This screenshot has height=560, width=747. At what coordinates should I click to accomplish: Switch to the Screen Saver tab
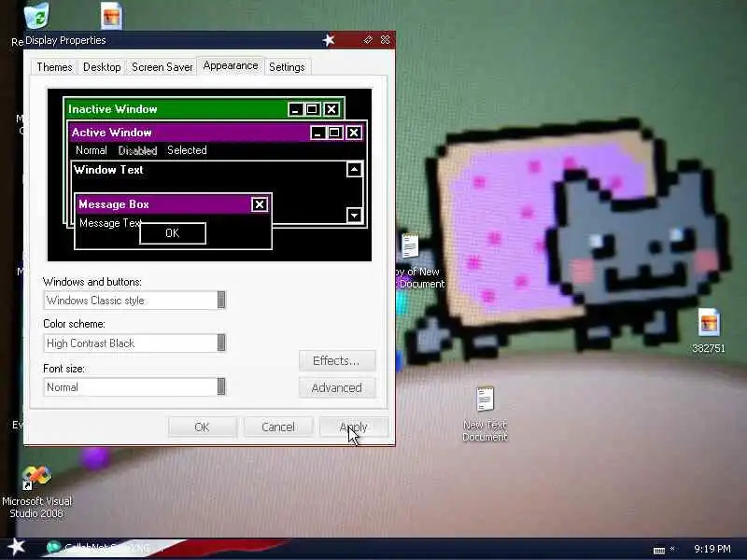click(x=162, y=67)
